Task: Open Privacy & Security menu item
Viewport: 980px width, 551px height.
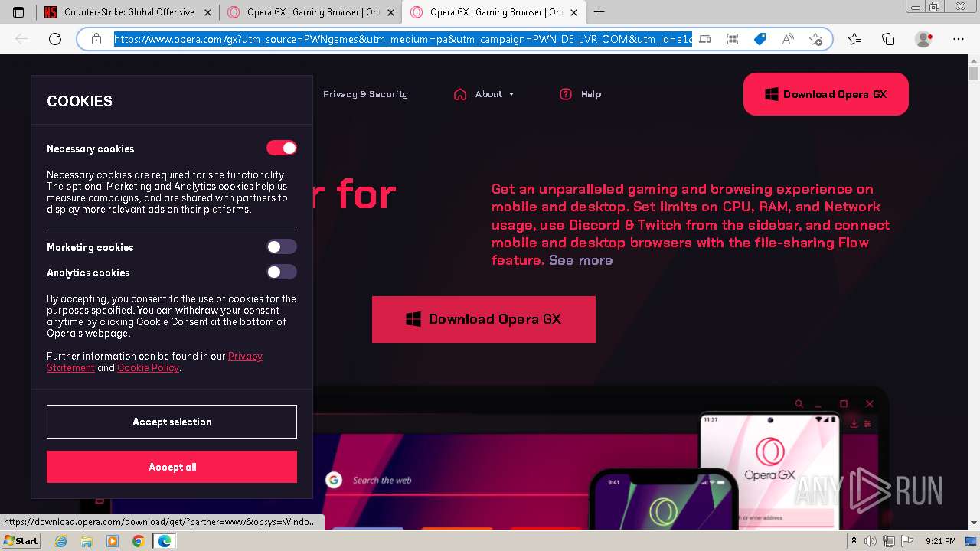Action: point(365,94)
